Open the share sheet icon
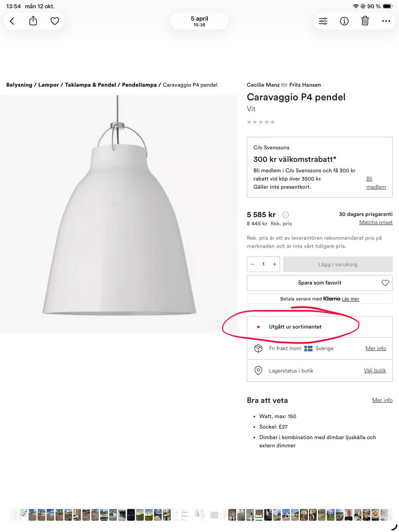This screenshot has width=399, height=532. tap(33, 21)
